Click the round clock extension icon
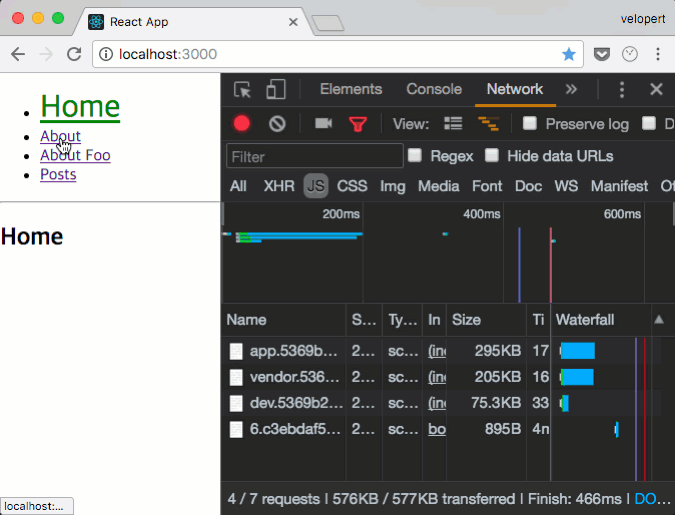 coord(630,54)
